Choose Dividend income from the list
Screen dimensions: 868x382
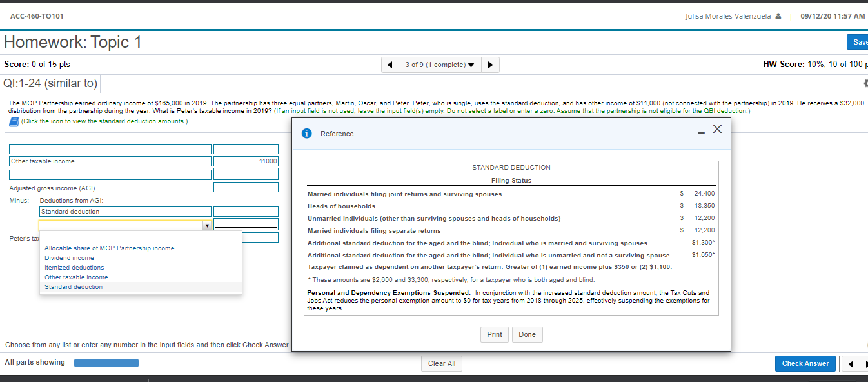coord(69,258)
